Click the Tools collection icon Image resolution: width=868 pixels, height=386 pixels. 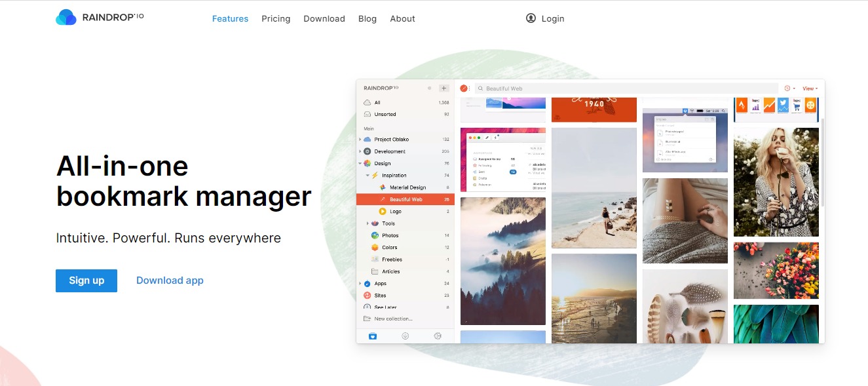click(x=375, y=223)
